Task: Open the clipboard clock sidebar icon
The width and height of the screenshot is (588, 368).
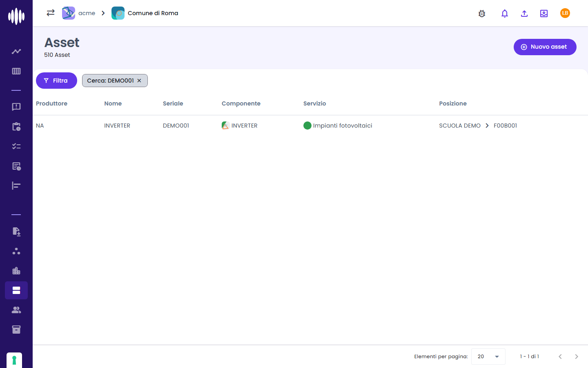Action: point(16,126)
